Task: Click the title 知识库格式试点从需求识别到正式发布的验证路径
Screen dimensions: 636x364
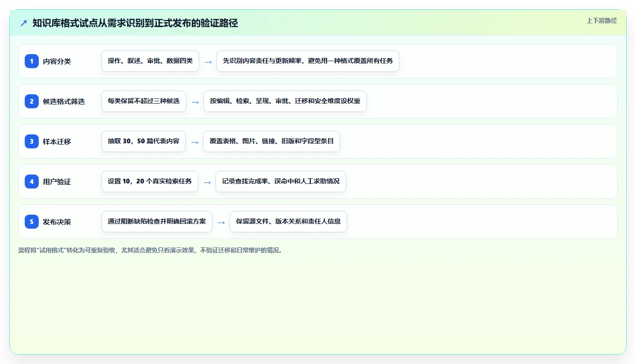Action: click(135, 23)
